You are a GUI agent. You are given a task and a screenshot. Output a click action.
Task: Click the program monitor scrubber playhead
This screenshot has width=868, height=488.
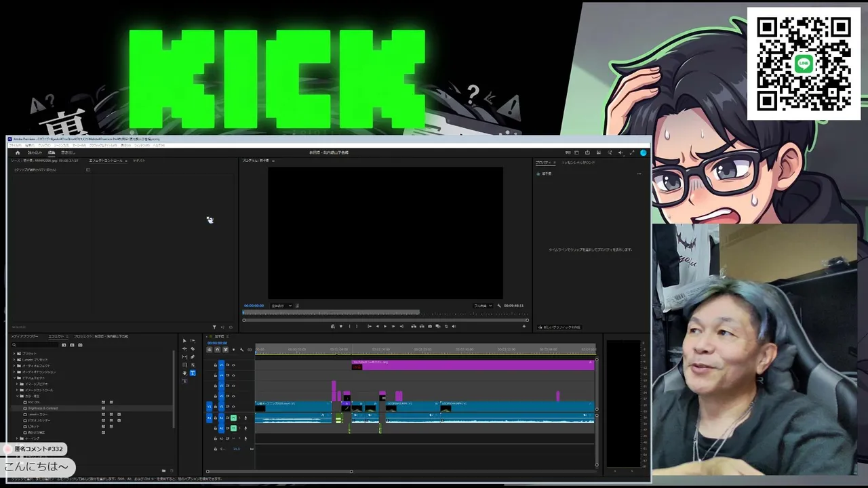point(245,312)
